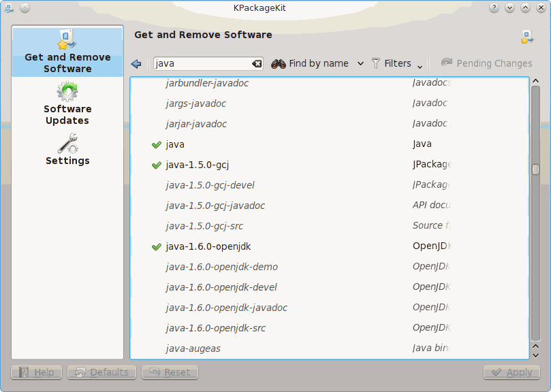
Task: Click the titlebar help question mark button
Action: click(494, 7)
